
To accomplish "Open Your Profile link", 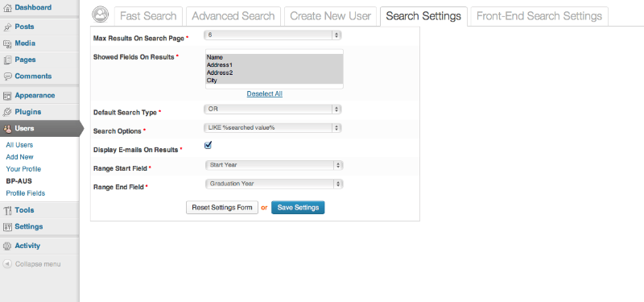I will click(23, 169).
